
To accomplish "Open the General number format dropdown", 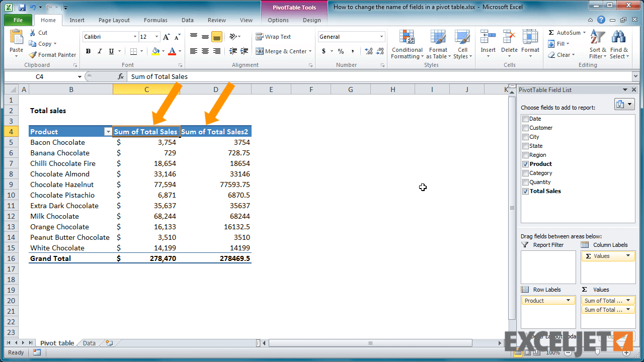I will [381, 36].
